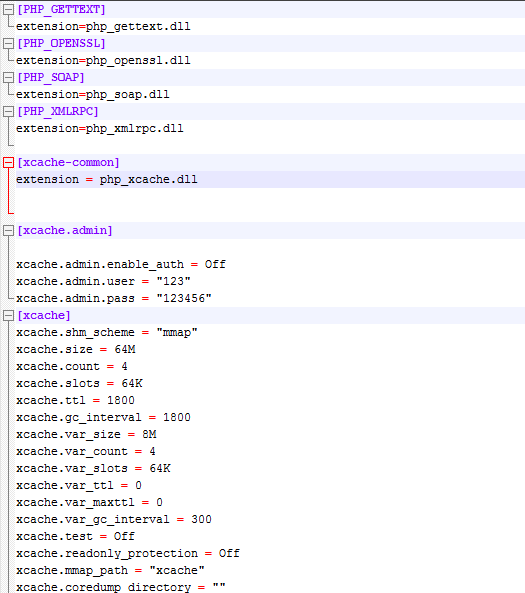
Task: Click the [PHP_GETTEXT] section header text
Action: pyautogui.click(x=61, y=9)
